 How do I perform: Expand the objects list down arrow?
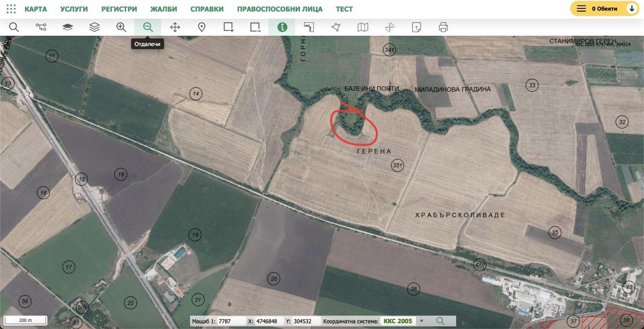(632, 9)
